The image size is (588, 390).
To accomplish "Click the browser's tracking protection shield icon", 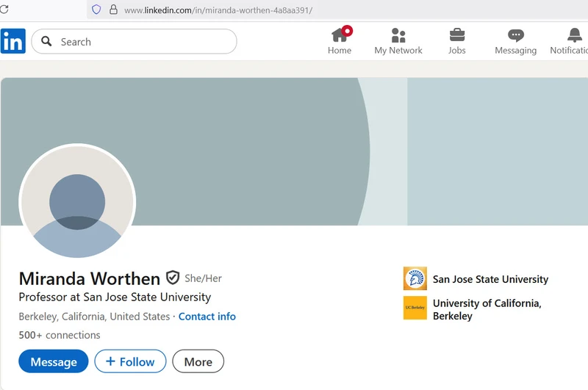I will coord(96,10).
